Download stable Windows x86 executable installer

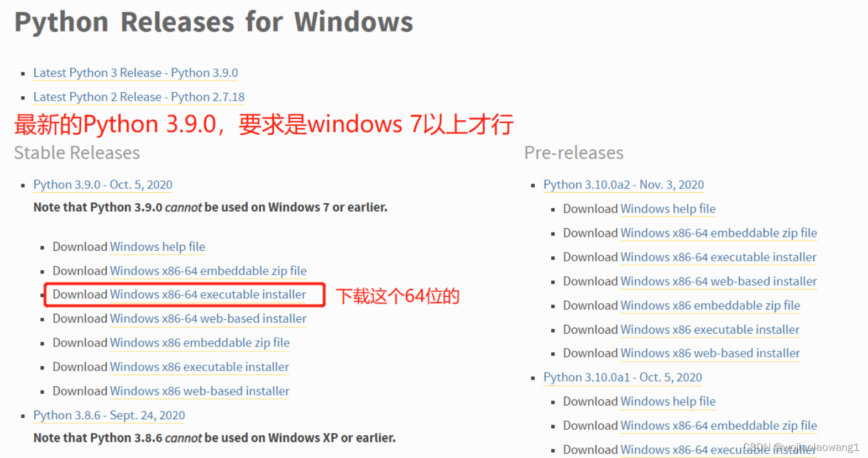pyautogui.click(x=200, y=367)
